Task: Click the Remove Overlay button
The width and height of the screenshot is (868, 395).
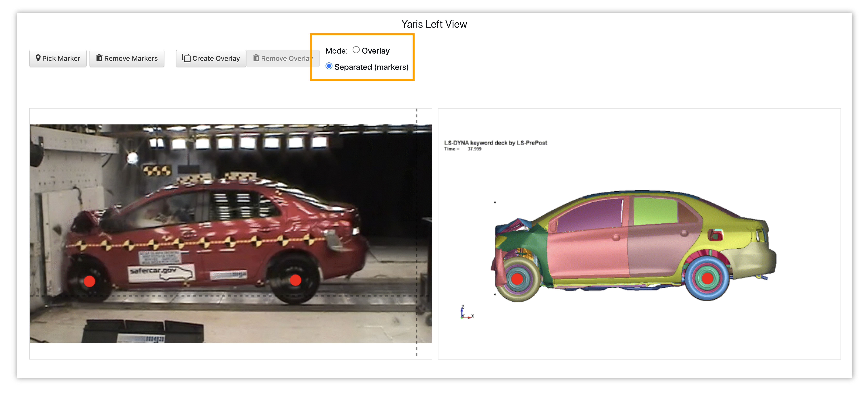Action: pos(283,58)
